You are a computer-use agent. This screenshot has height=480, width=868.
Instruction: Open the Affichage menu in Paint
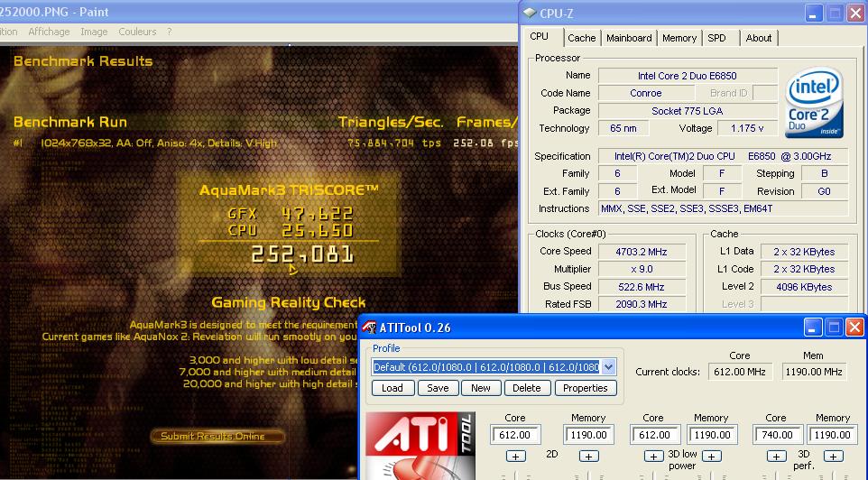point(49,32)
